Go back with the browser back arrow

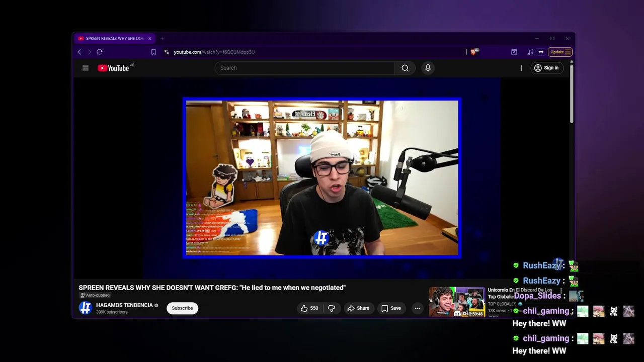(79, 52)
